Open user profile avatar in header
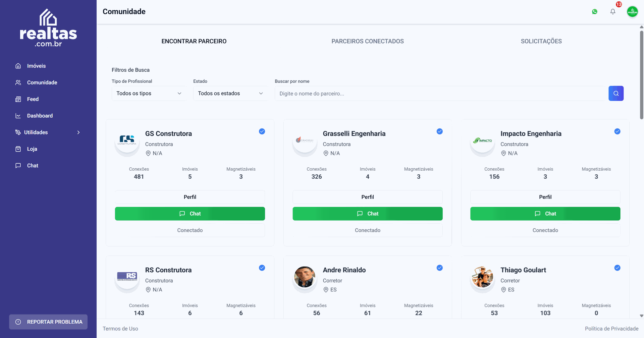Image resolution: width=644 pixels, height=338 pixels. (632, 12)
